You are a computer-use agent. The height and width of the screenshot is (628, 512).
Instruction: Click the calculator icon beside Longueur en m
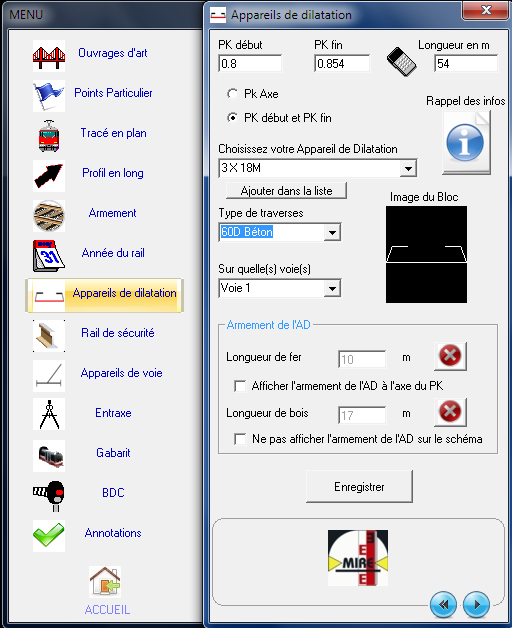[x=401, y=62]
